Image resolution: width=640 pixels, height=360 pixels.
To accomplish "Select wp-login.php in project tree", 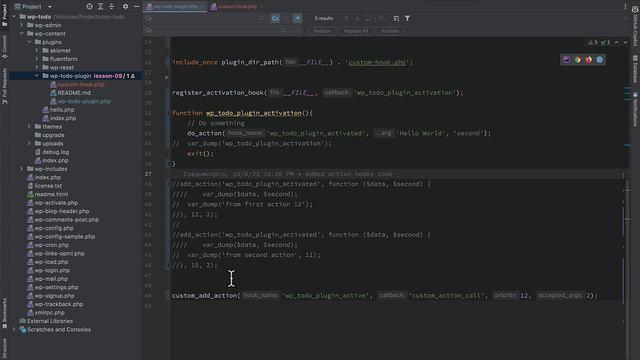I will tap(52, 270).
